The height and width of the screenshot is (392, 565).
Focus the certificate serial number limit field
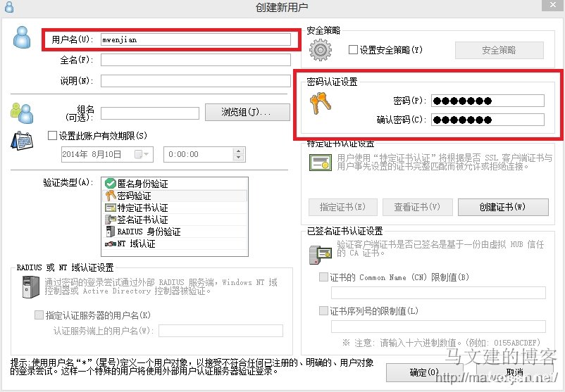pos(438,327)
